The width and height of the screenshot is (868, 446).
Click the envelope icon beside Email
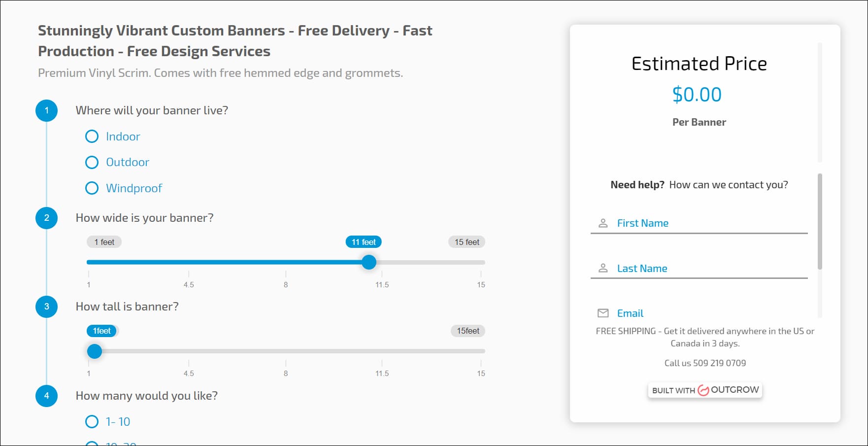pos(603,313)
